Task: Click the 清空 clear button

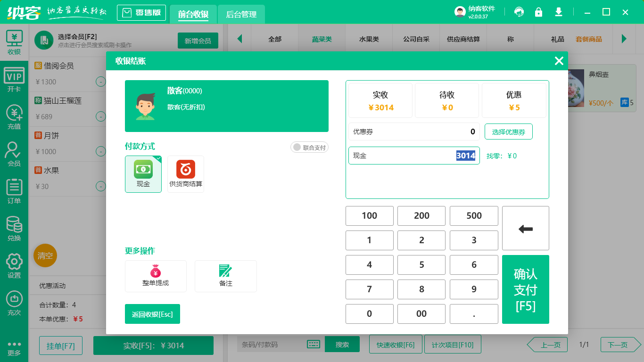Action: (x=45, y=255)
